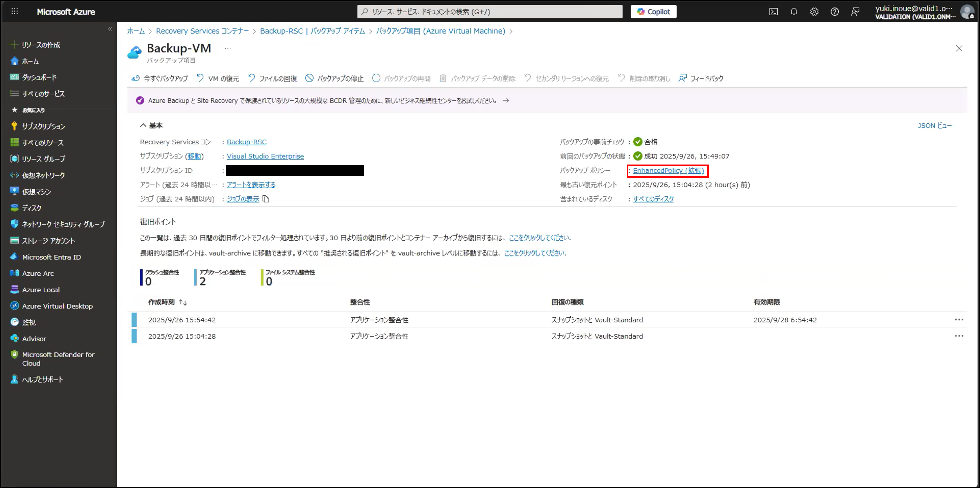Viewport: 980px width, 488px height.
Task: Open the EnhancedPolicy (拡張) link
Action: (668, 170)
